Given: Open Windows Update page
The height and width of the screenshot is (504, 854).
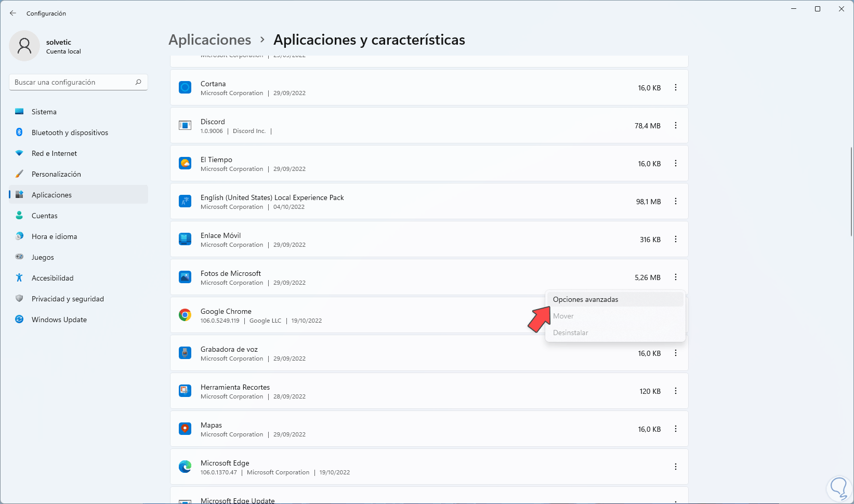Looking at the screenshot, I should (78, 320).
